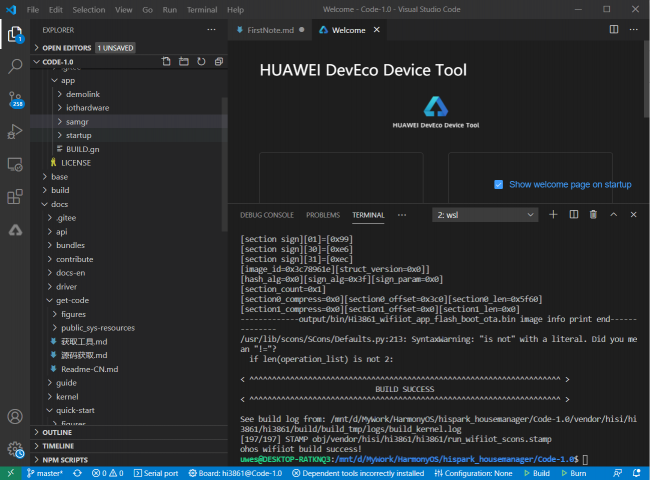Collapse the get-code folder
This screenshot has width=650, height=480.
click(50, 300)
